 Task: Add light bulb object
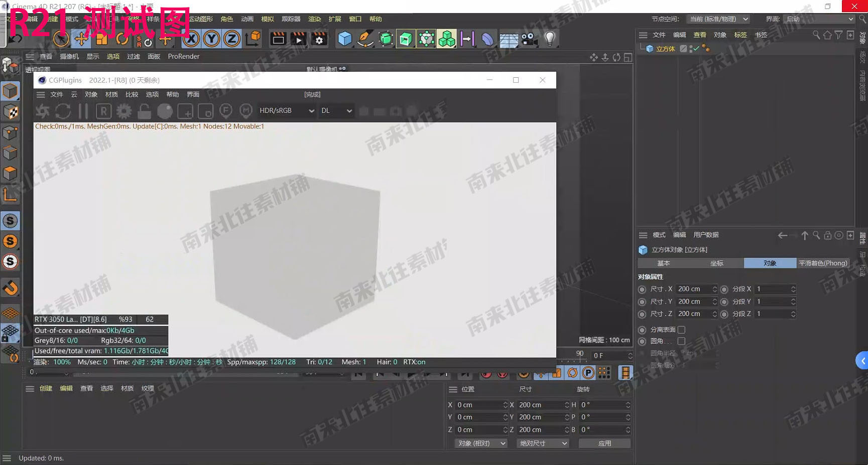pos(550,39)
